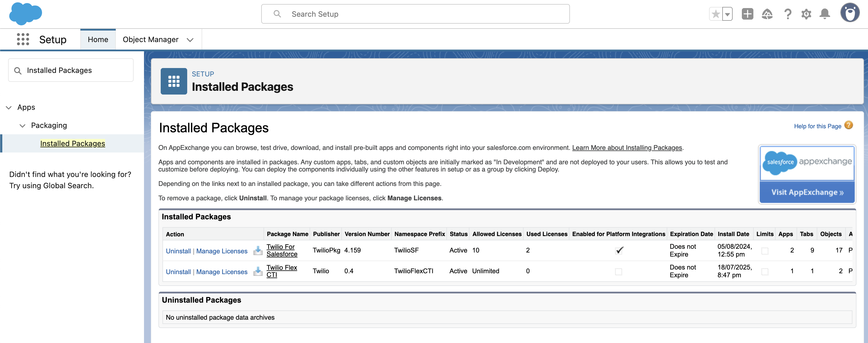This screenshot has height=343, width=868.
Task: Open the setup gear menu
Action: pos(806,14)
